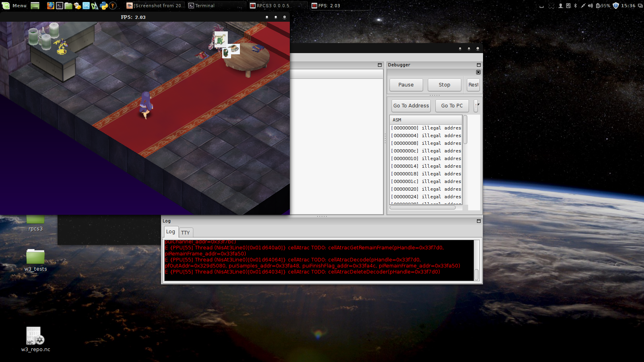Screen dimensions: 644x362
Task: Click the window list icon at panel end
Action: click(640, 6)
